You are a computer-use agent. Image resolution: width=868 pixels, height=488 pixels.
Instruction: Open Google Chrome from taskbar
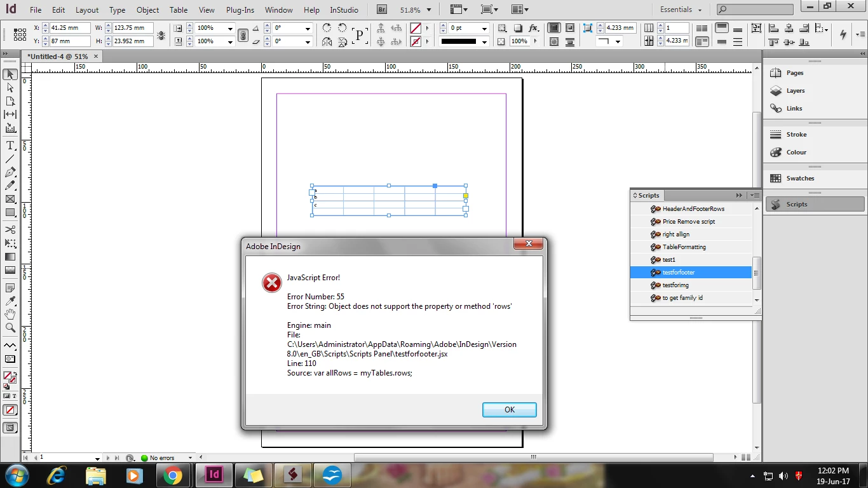coord(172,475)
